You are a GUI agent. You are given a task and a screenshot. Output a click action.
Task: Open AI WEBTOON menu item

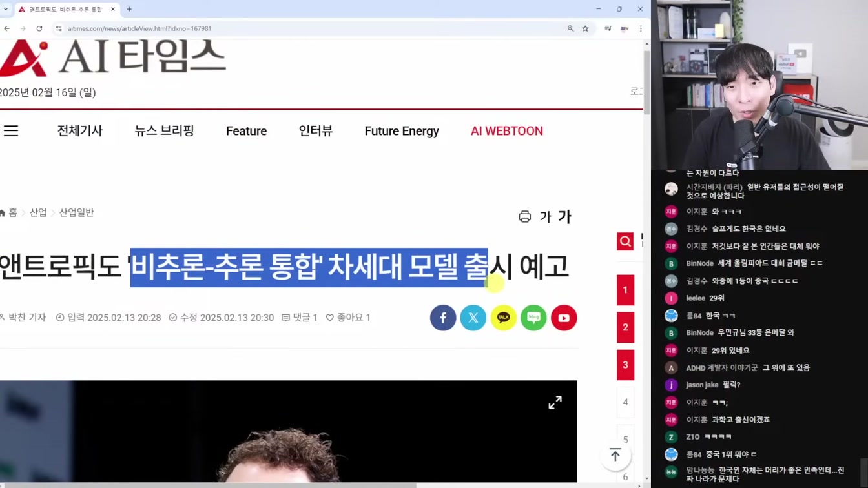(x=507, y=131)
